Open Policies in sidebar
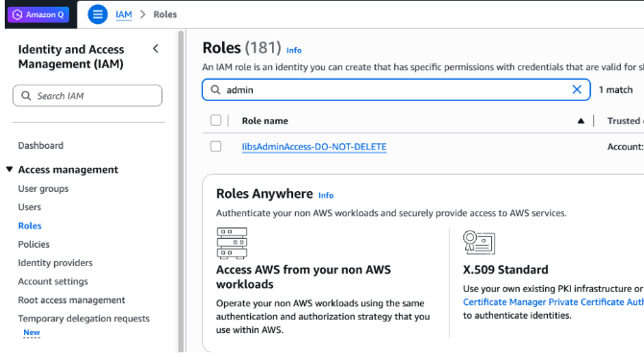Screen dimensions: 644x359 (x=34, y=245)
